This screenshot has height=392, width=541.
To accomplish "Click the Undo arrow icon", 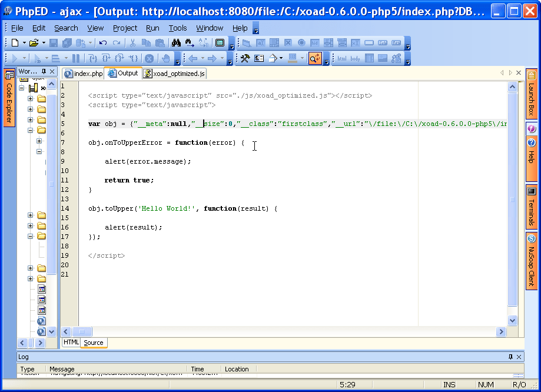I will pos(103,43).
